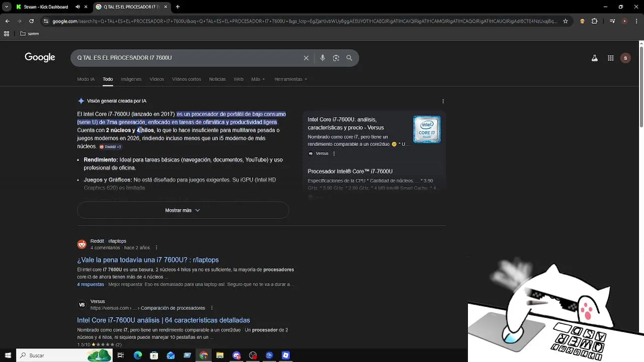The image size is (644, 362).
Task: Open Discord from the taskbar
Action: [x=236, y=355]
